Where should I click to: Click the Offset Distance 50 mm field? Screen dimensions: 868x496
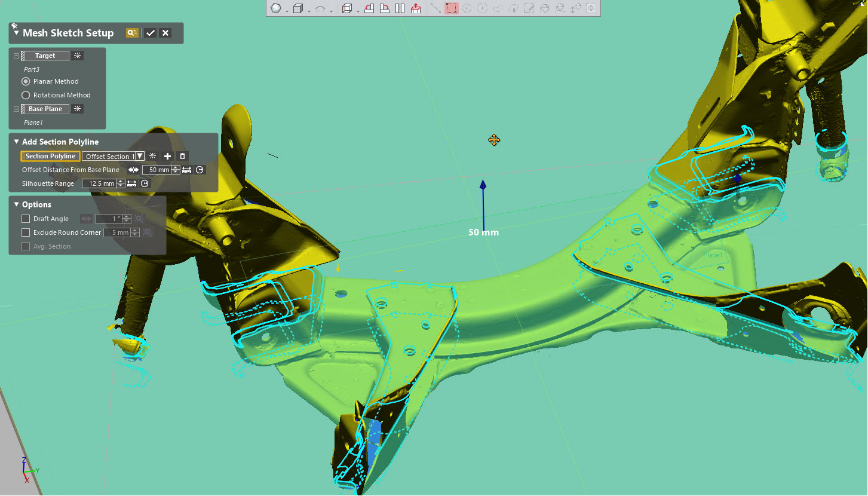157,170
